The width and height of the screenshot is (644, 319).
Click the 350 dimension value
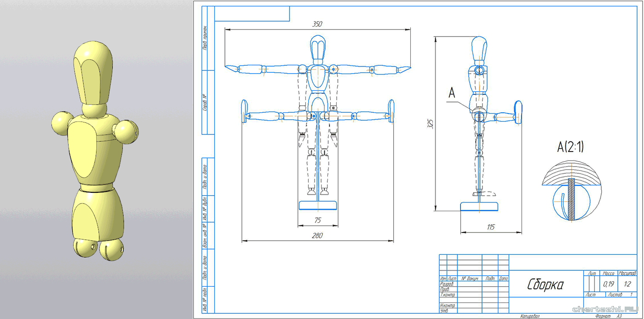pos(317,24)
